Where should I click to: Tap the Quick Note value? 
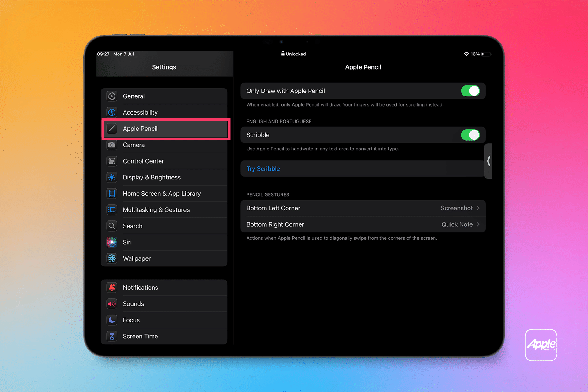(x=457, y=224)
